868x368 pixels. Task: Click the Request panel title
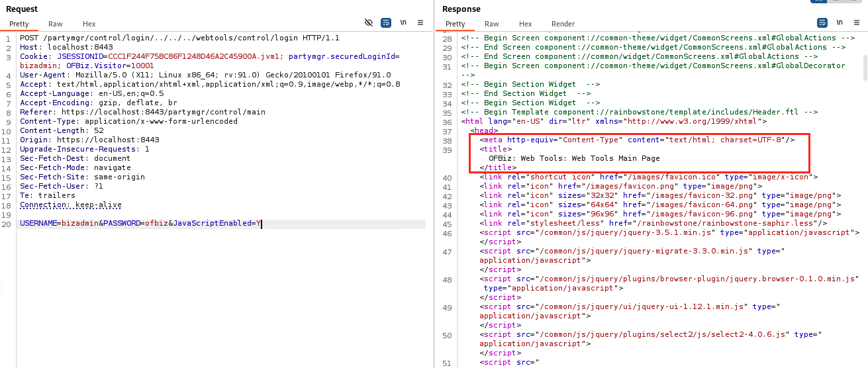(22, 9)
